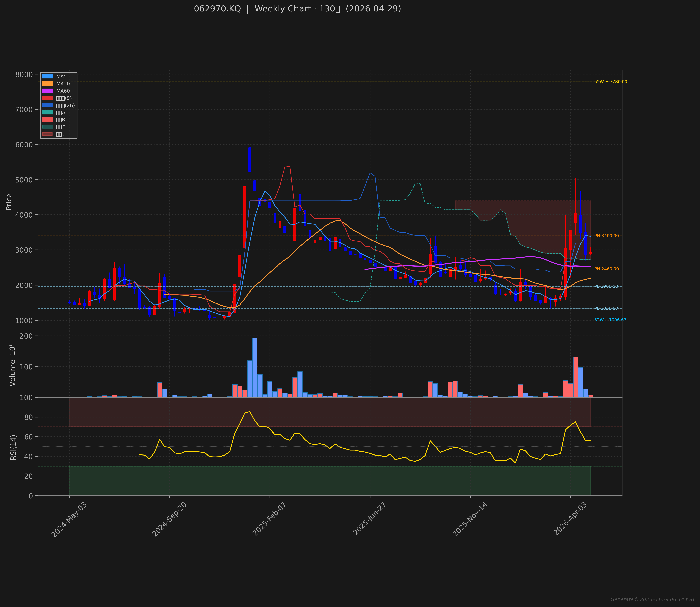
Task: Select the red (9) line legend swatch
Action: click(47, 98)
